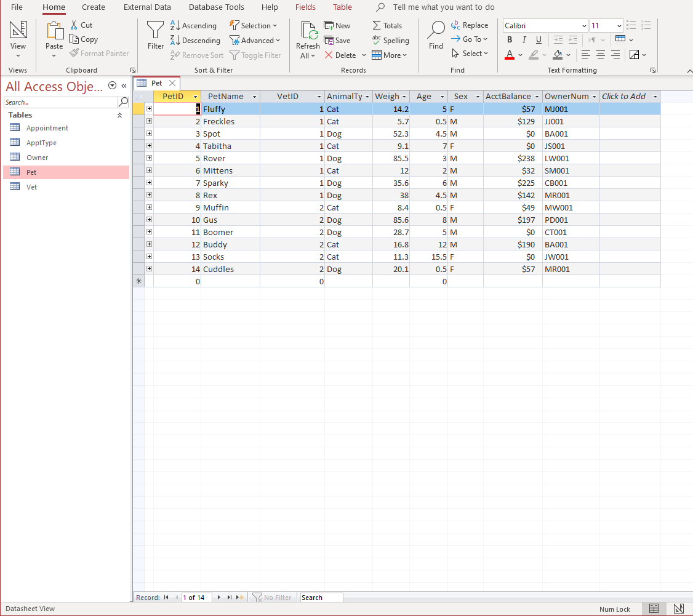Viewport: 693px width, 616px height.
Task: Collapse the All Access Objects pane
Action: [x=123, y=86]
